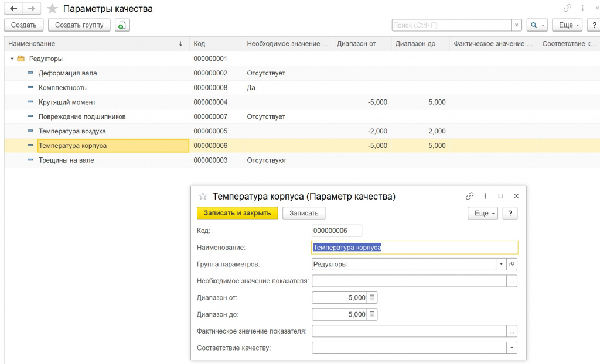Screen dimensions: 600x364
Task: Click the Необходимое значение показателя input field
Action: tap(409, 281)
